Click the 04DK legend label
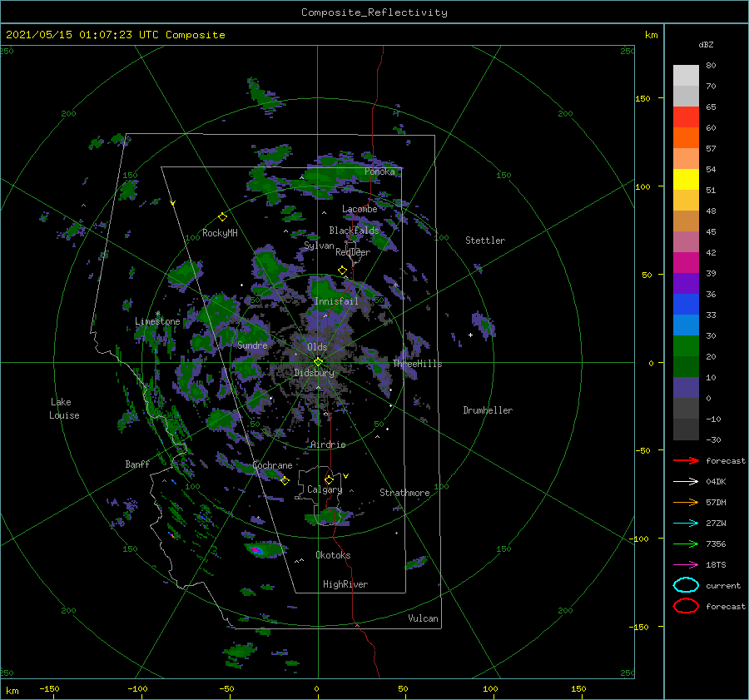749x700 pixels. [716, 481]
